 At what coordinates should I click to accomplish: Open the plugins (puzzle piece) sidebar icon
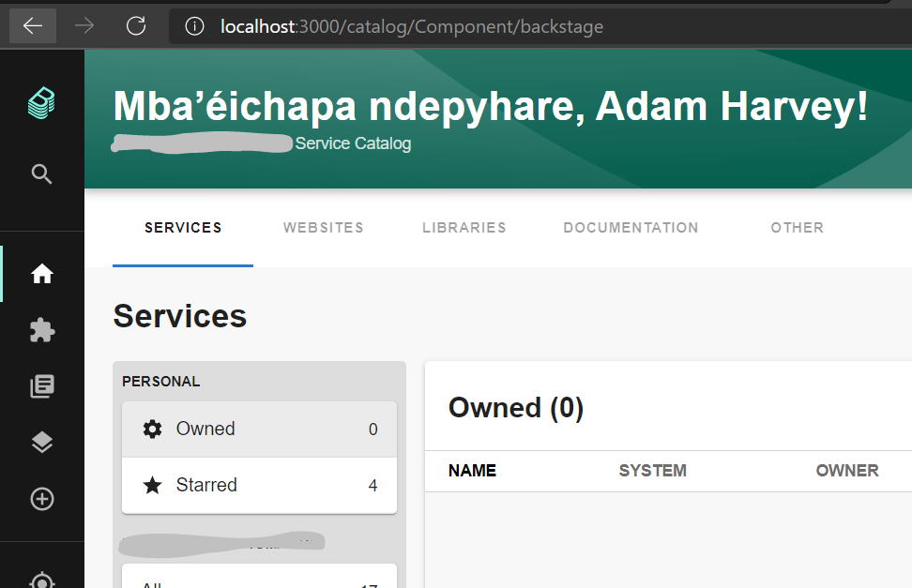pos(41,329)
